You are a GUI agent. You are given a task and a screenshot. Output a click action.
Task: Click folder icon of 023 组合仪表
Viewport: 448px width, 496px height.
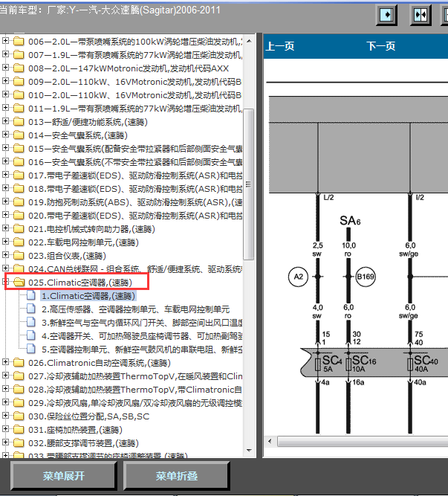pyautogui.click(x=19, y=256)
